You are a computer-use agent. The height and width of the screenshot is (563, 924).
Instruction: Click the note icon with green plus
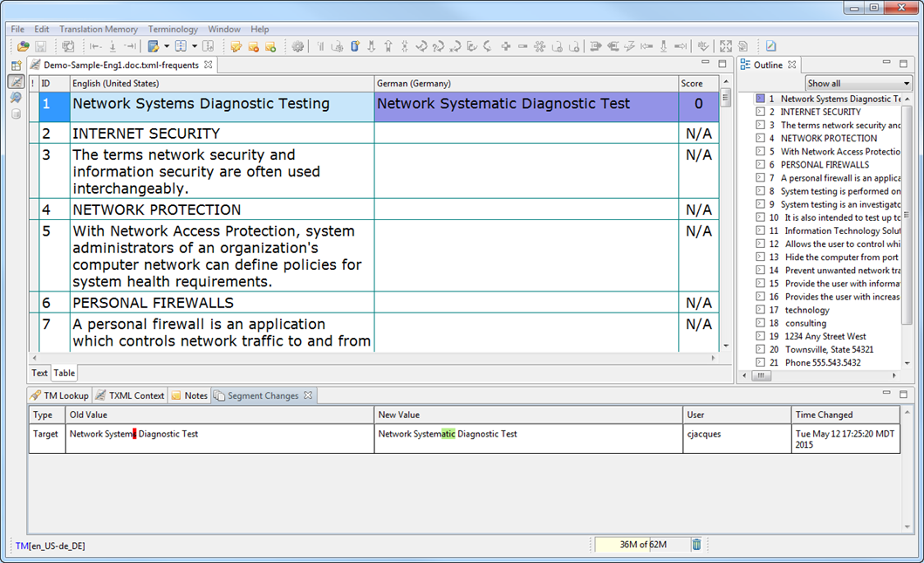(270, 46)
